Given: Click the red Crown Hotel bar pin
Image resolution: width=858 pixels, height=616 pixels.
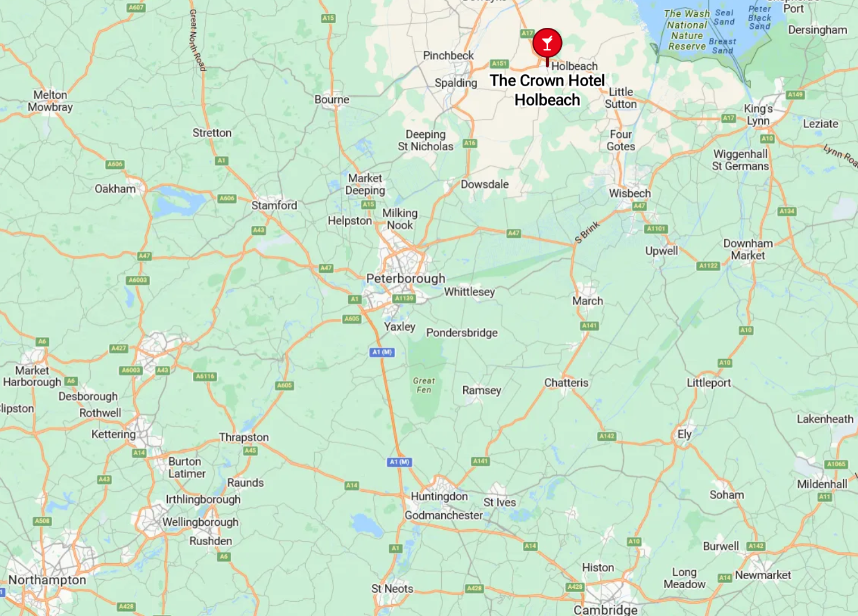Looking at the screenshot, I should [x=547, y=44].
